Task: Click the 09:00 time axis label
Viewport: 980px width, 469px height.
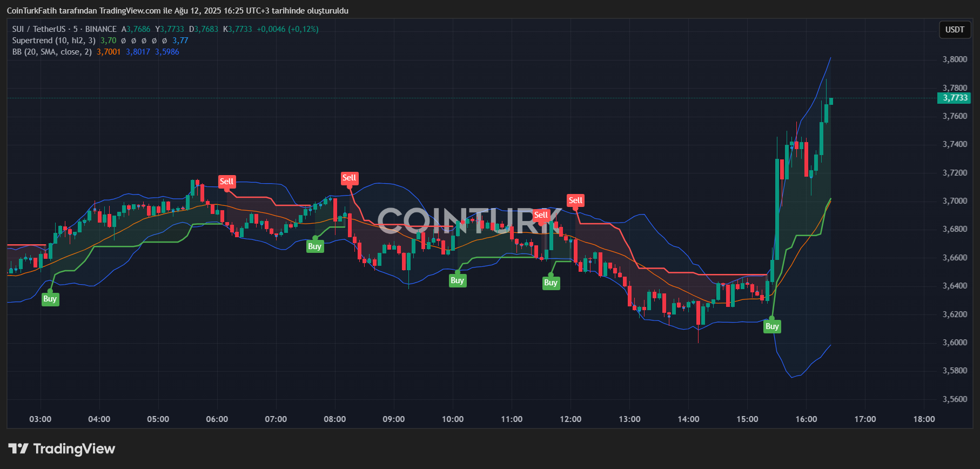Action: click(x=394, y=419)
